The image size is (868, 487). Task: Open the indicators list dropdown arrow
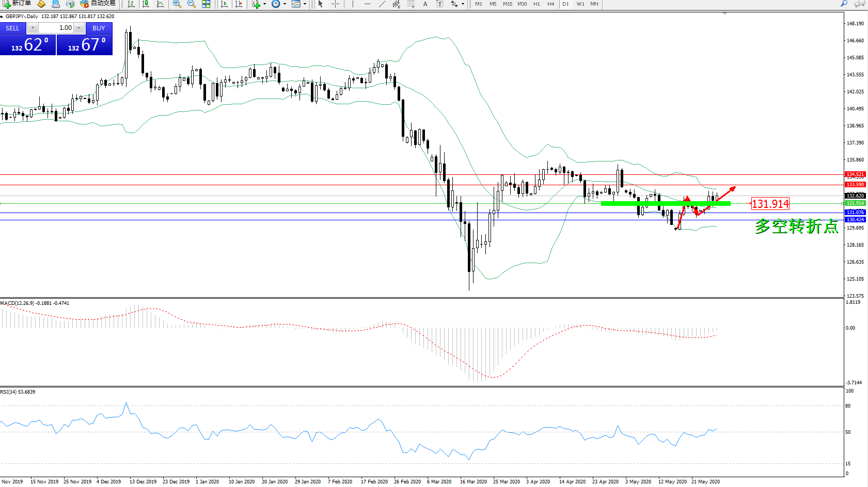coord(264,4)
